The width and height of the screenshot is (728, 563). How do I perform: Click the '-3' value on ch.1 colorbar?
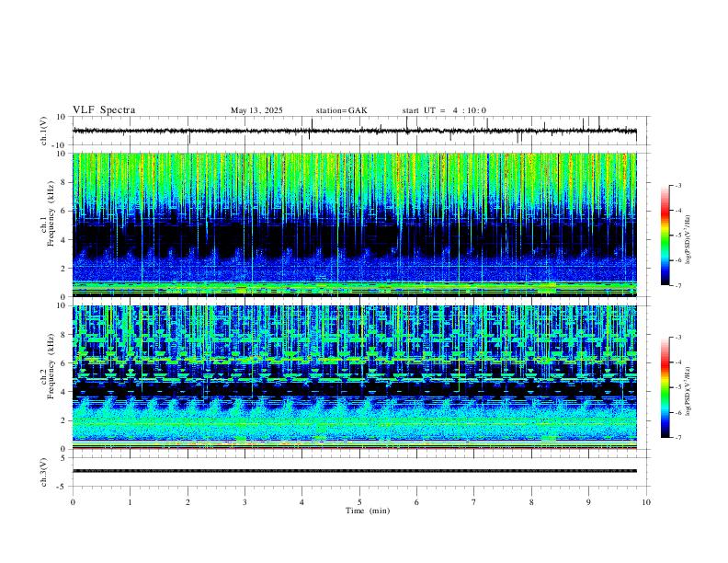pyautogui.click(x=678, y=185)
